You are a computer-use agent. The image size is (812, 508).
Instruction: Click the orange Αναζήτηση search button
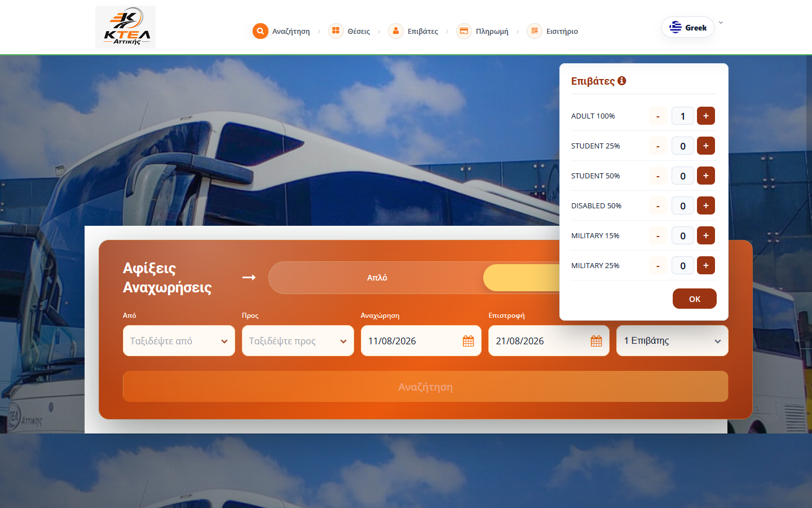[x=426, y=387]
